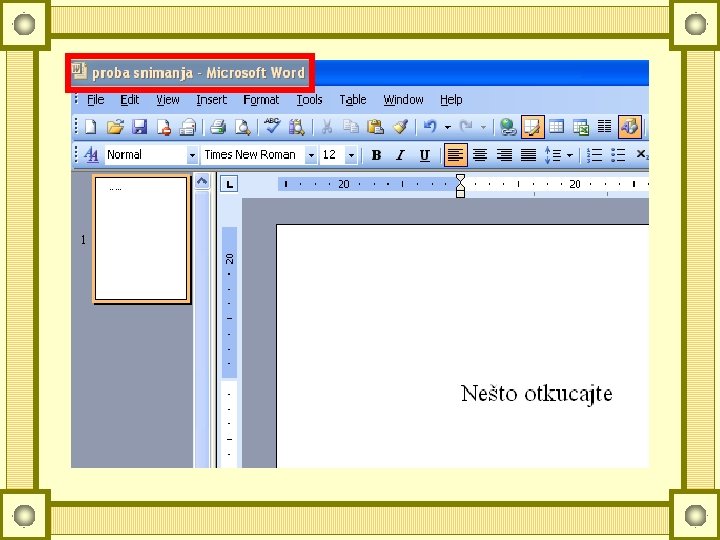
Task: Justify the text
Action: (529, 155)
